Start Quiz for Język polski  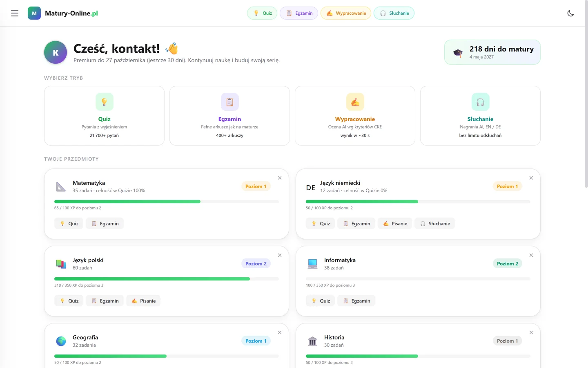point(69,301)
